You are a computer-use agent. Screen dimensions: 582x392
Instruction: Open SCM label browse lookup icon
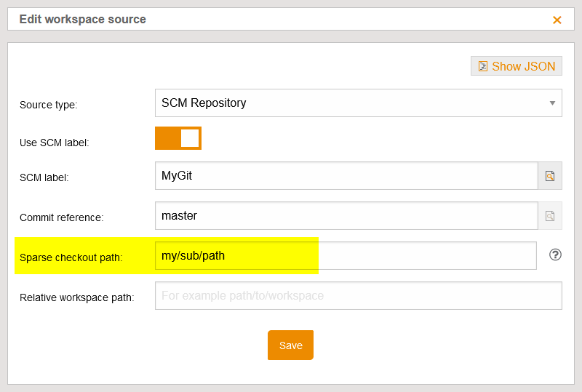coord(550,175)
